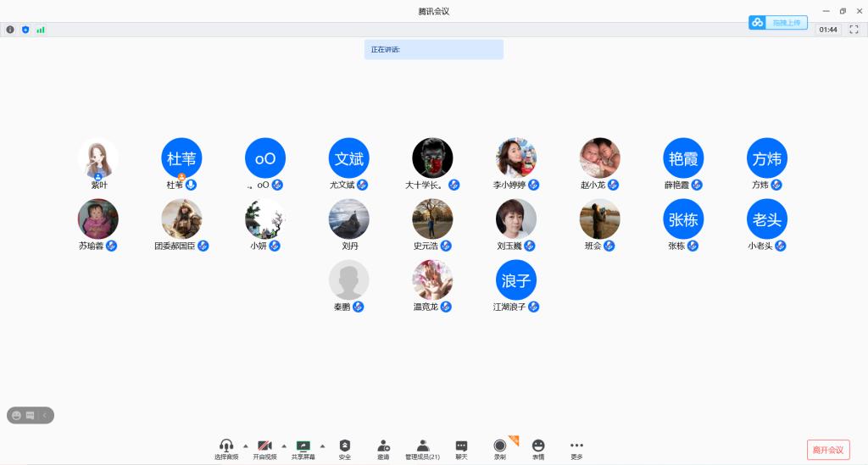Click the blue cloud upload button
The height and width of the screenshot is (465, 868).
(x=777, y=23)
